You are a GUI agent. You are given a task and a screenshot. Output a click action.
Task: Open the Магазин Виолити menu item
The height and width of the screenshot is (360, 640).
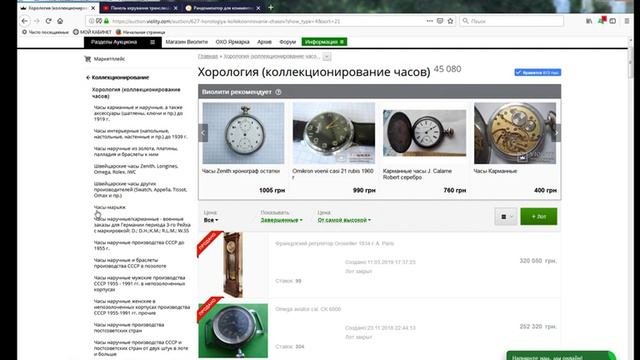pos(187,42)
